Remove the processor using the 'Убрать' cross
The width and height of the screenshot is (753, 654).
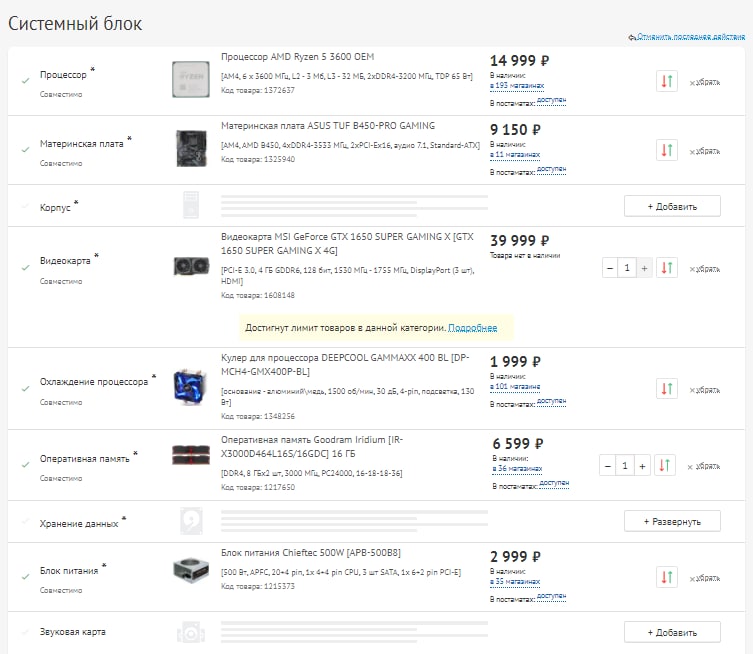(x=704, y=83)
